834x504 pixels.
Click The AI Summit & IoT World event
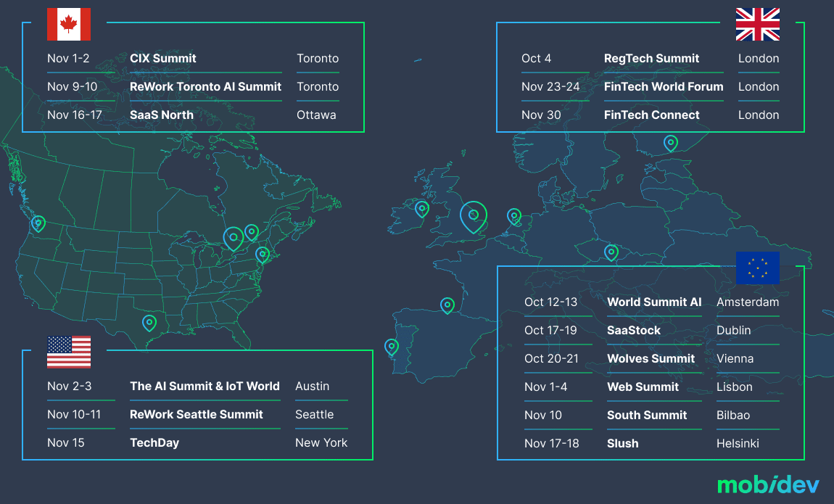coord(205,386)
